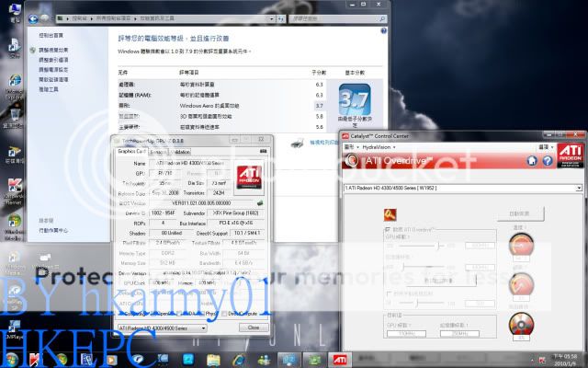Open GPU selection dropdown in GPU-Z
This screenshot has width=588, height=368.
tap(162, 328)
